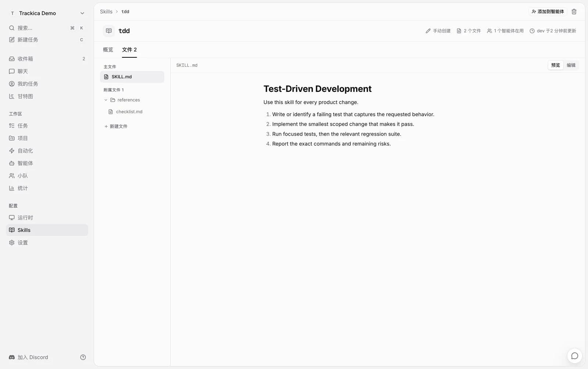The width and height of the screenshot is (588, 369).
Task: Click the 手动创建 label
Action: tap(438, 31)
